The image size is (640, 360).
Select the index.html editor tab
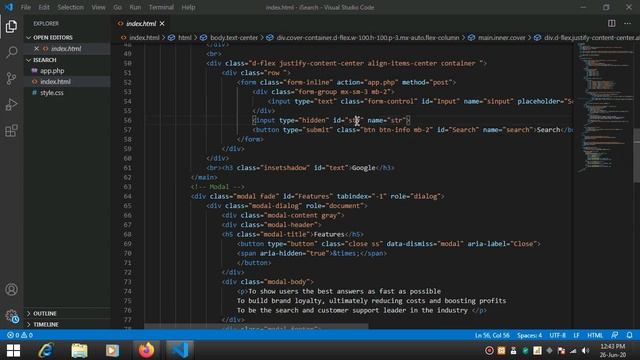click(x=140, y=24)
